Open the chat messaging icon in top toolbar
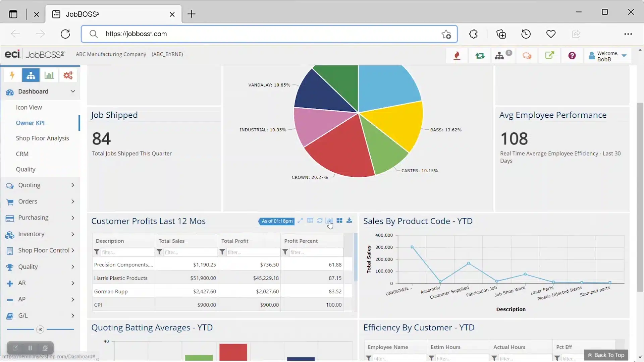Viewport: 644px width, 362px height. (x=527, y=56)
